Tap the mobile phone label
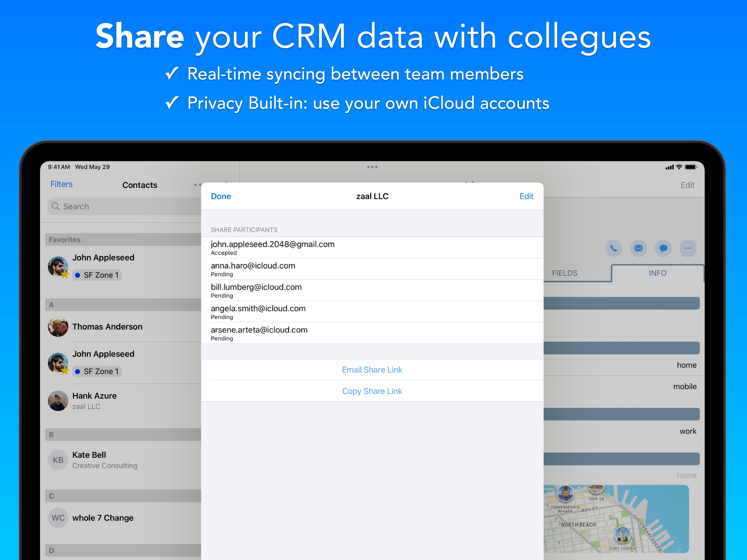This screenshot has height=560, width=747. click(x=685, y=386)
